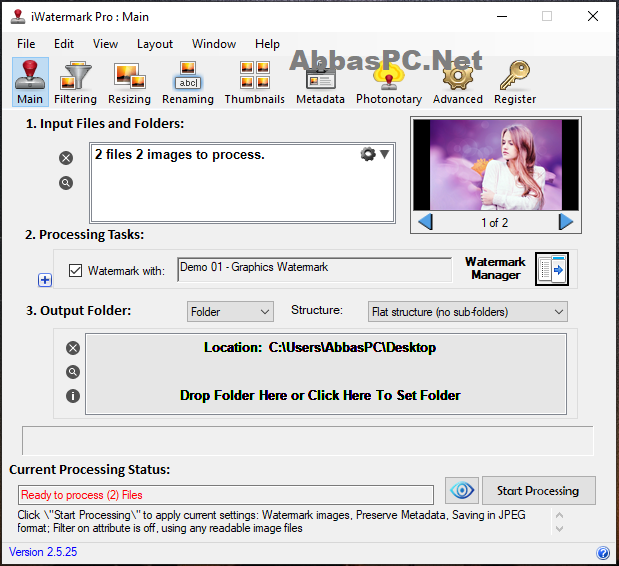
Task: Open the Renaming settings icon
Action: pyautogui.click(x=188, y=82)
